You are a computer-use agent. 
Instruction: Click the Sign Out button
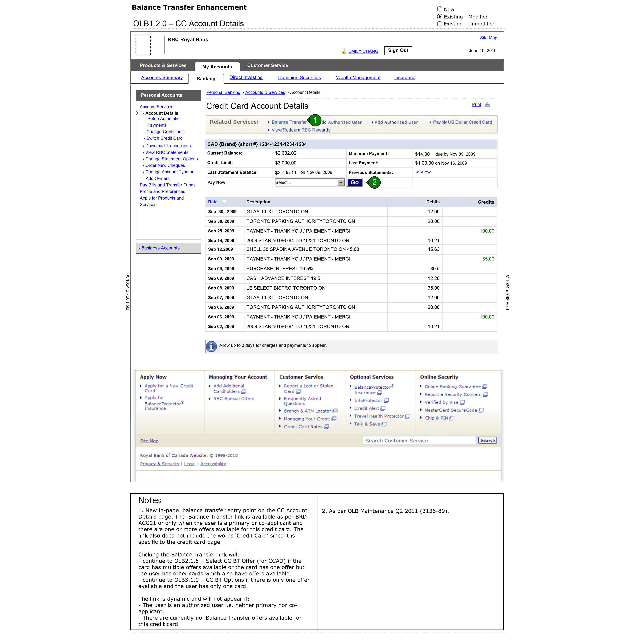pyautogui.click(x=398, y=51)
